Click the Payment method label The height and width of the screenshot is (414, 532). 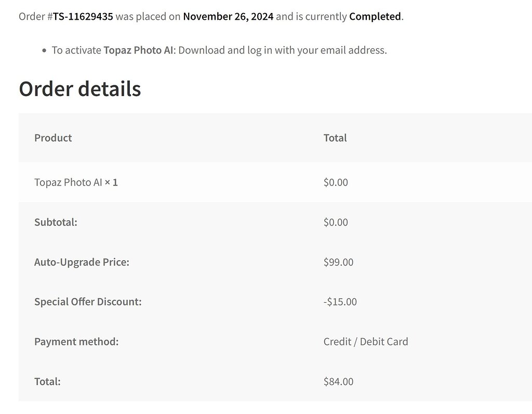click(x=76, y=342)
